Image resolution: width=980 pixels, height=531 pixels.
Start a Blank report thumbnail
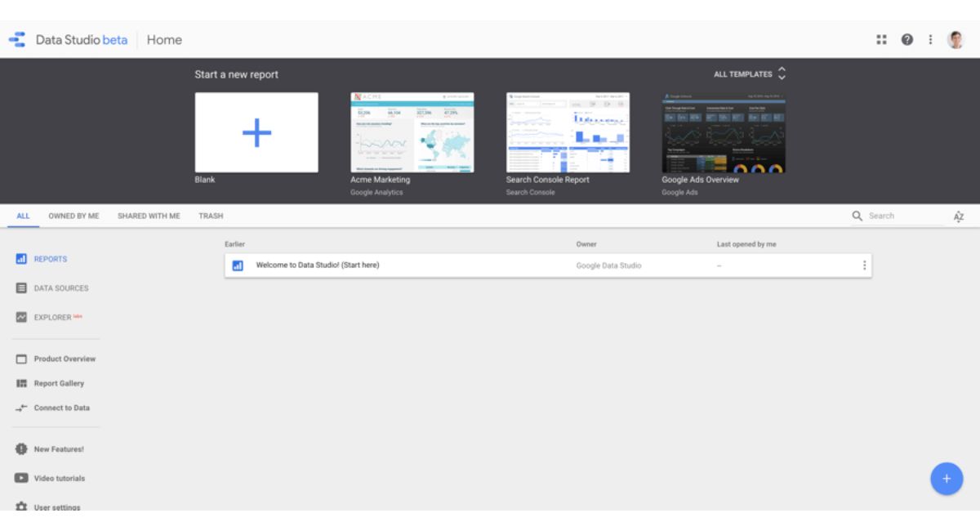(x=256, y=132)
